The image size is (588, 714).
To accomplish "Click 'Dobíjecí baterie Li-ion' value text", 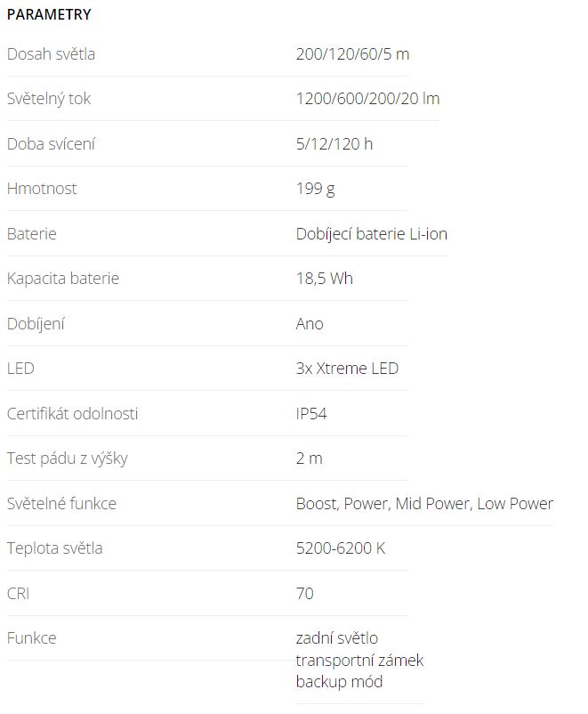I will tap(371, 234).
